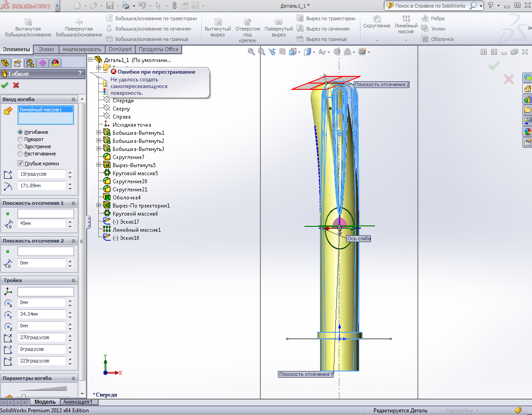Collapse the Плоскость отсечения 1 section
532x415 pixels.
73,203
